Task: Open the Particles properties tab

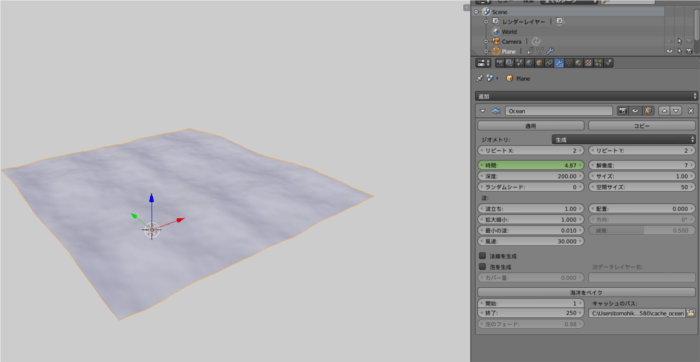Action: [598, 63]
